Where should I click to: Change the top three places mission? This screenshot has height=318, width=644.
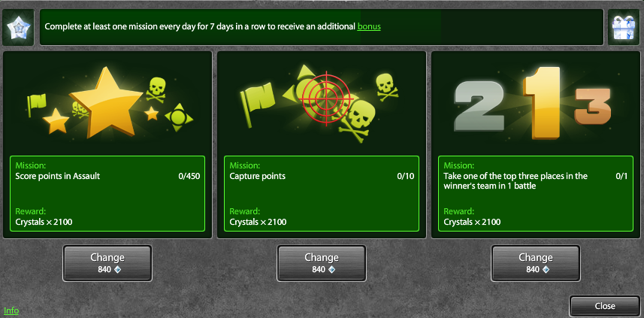point(536,263)
